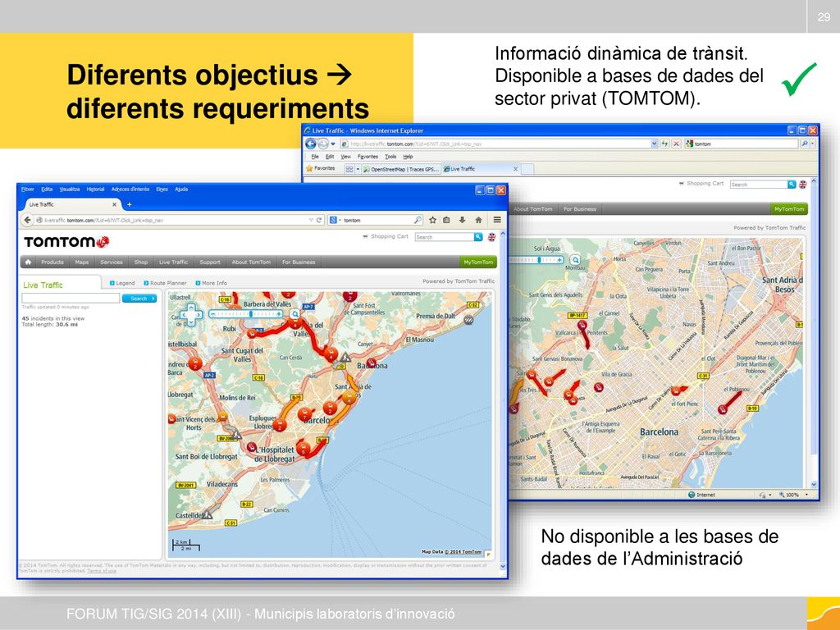
Task: Change language via UK flag in Firefox
Action: pos(491,237)
